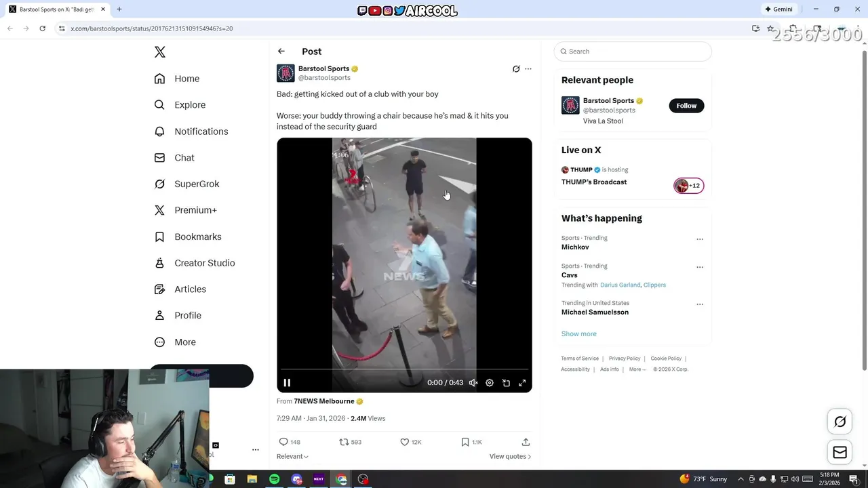Reload the browser page
868x488 pixels.
pyautogui.click(x=42, y=28)
